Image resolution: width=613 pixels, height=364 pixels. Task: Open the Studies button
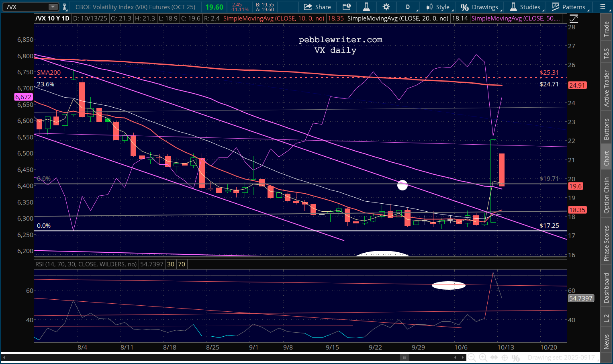pos(526,7)
